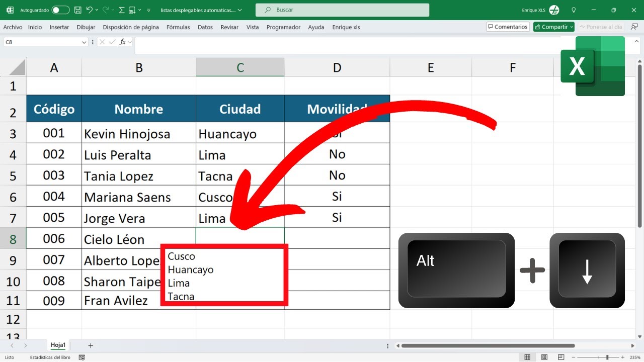644x362 pixels.
Task: Open the Vista tab
Action: (253, 27)
